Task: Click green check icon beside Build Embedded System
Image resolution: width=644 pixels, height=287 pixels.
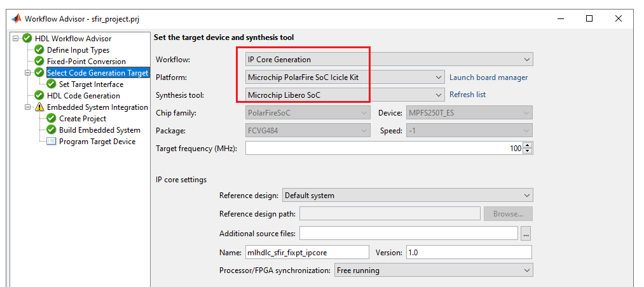Action: tap(51, 130)
